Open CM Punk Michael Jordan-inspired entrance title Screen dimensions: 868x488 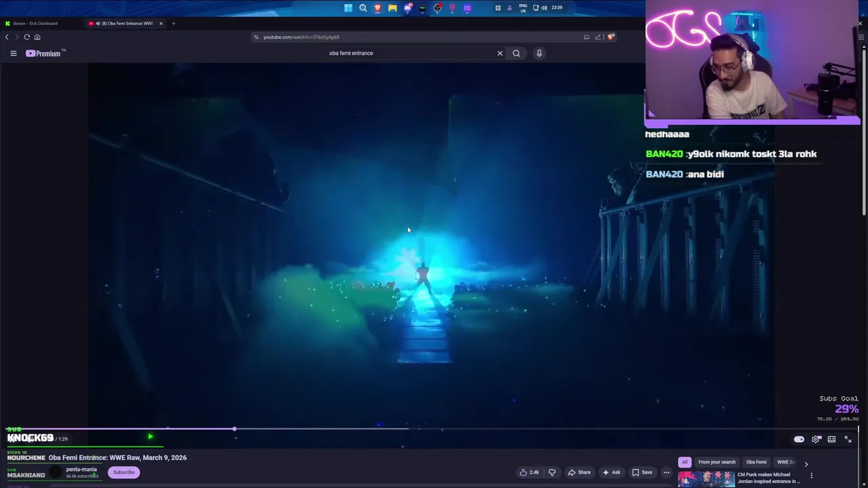coord(769,478)
